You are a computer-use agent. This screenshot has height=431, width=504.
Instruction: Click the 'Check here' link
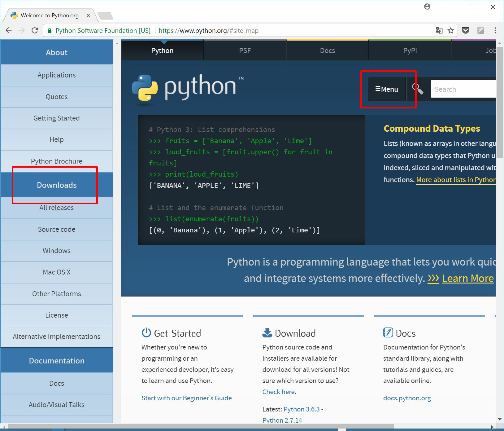278,392
